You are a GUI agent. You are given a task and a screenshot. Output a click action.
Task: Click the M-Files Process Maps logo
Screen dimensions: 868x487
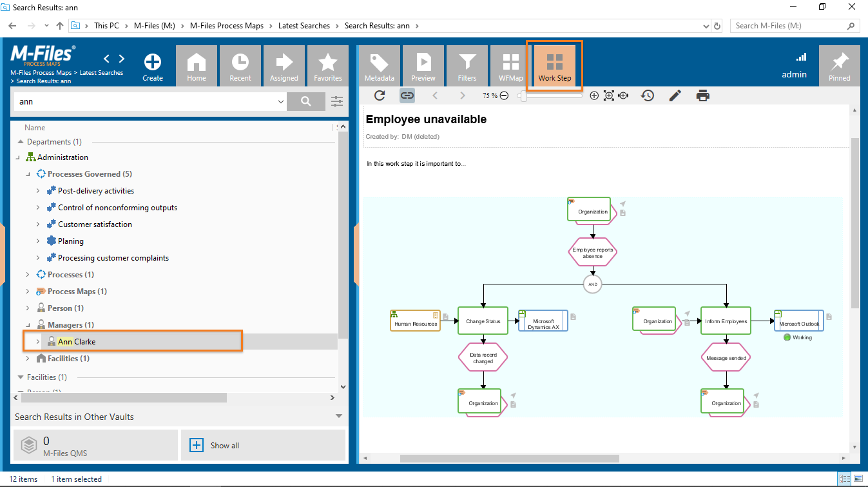[43, 56]
